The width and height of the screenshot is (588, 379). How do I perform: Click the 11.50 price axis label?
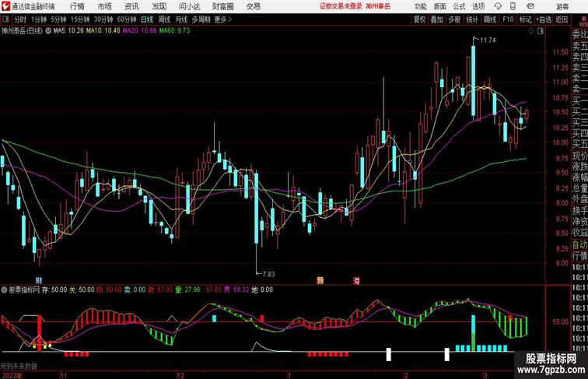(x=560, y=52)
